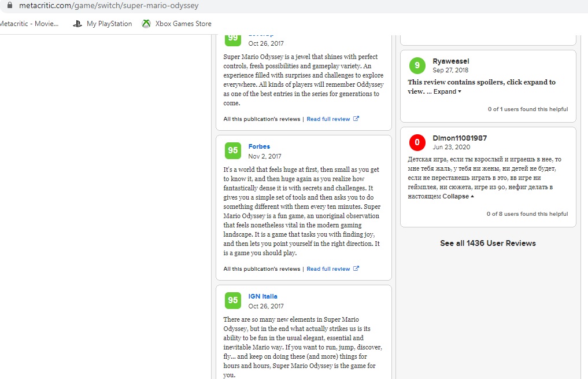Expand Ryaweasel's spoiler review

coord(448,91)
